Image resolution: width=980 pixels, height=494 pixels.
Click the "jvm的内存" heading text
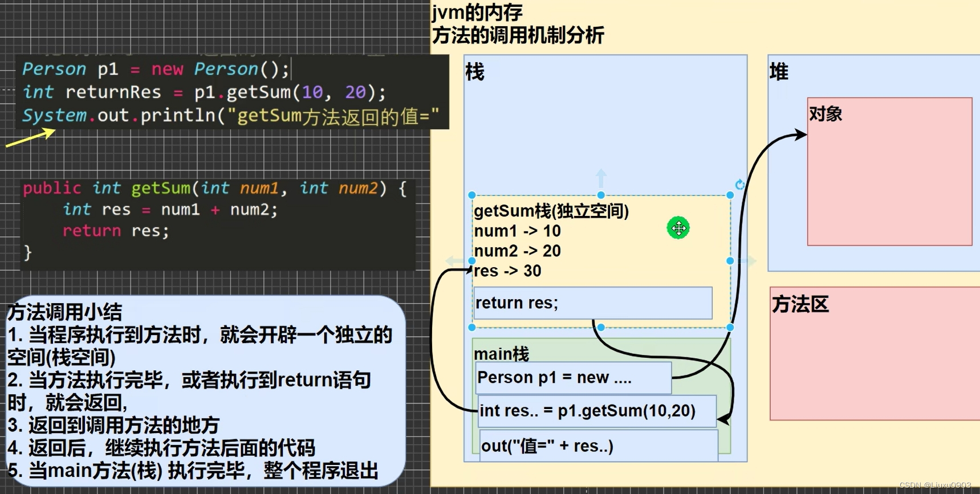pos(477,12)
